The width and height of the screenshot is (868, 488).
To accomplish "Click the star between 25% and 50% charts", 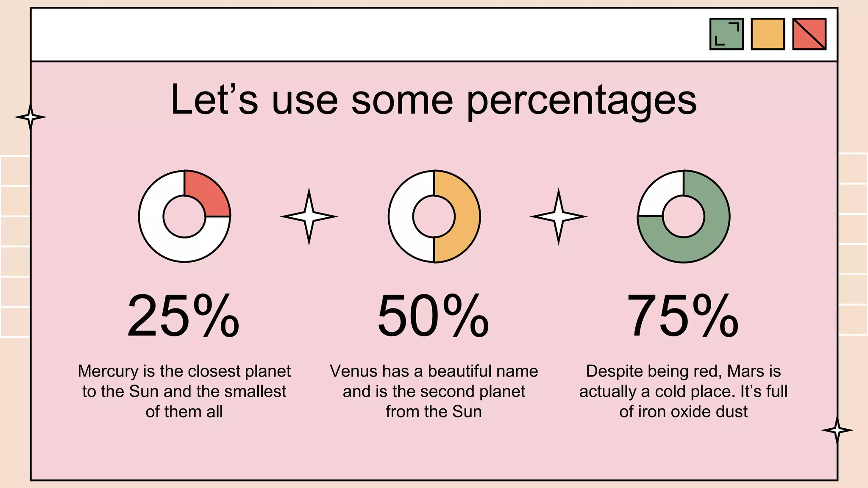I will [x=309, y=216].
